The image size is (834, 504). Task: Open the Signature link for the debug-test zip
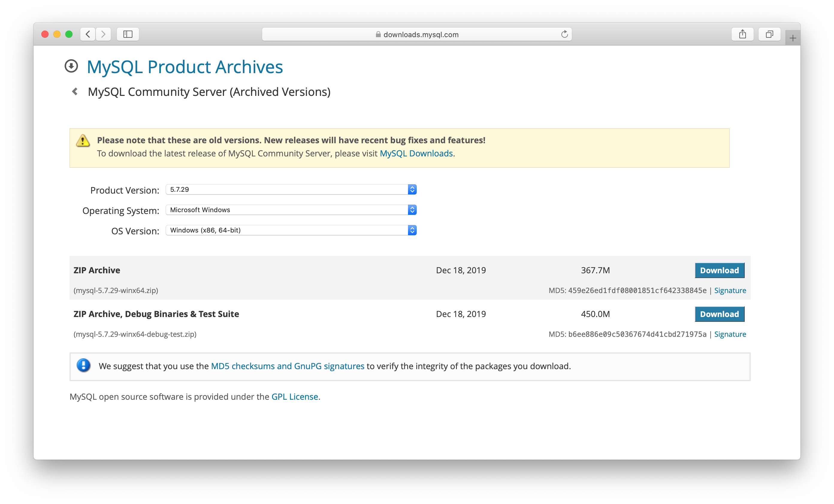click(730, 334)
